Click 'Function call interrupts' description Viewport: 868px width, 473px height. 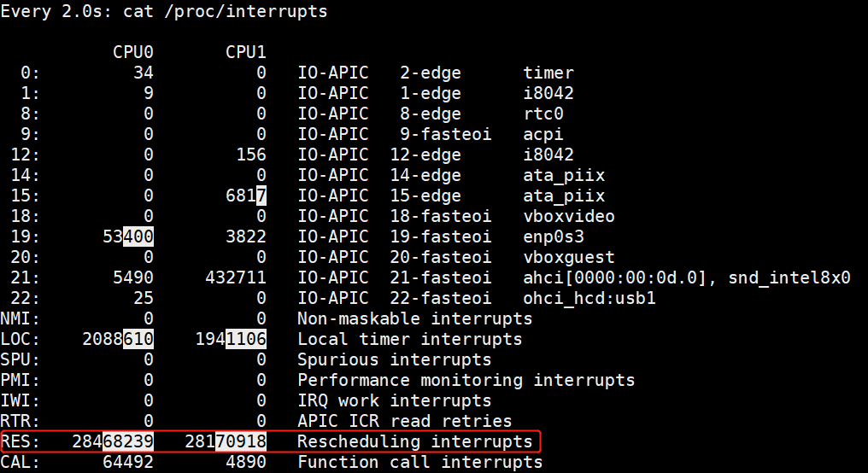[x=419, y=462]
